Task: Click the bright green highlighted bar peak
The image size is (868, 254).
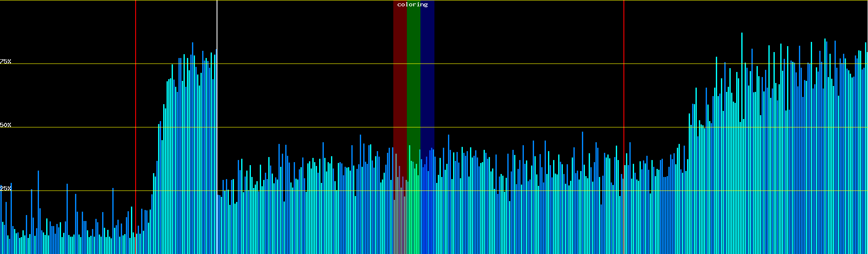Action: point(409,146)
